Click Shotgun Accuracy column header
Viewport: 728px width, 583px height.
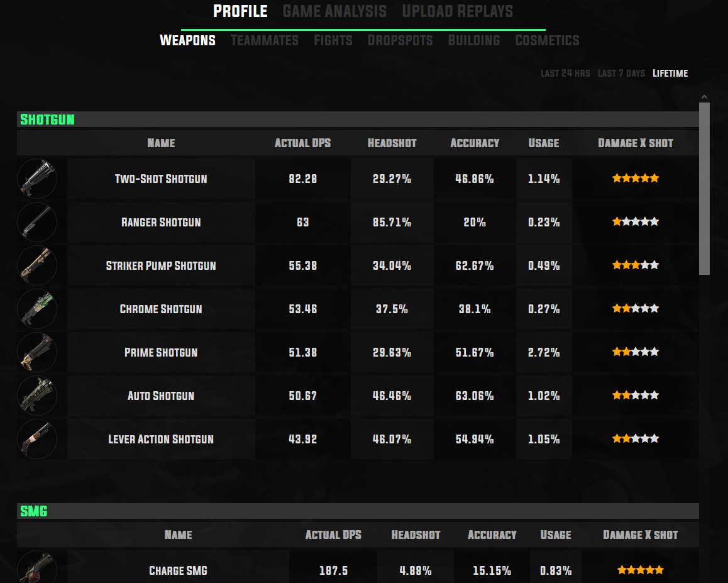[475, 143]
